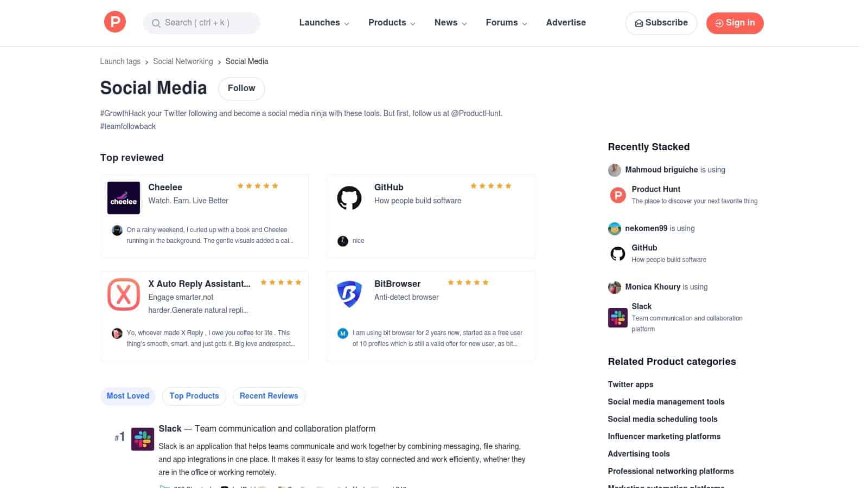Expand the Products dropdown menu

[392, 23]
